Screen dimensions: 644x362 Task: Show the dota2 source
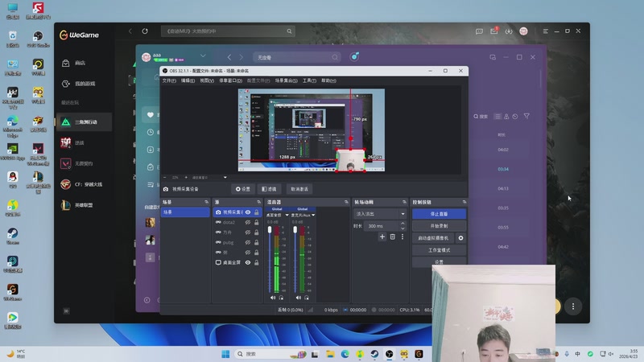point(248,223)
